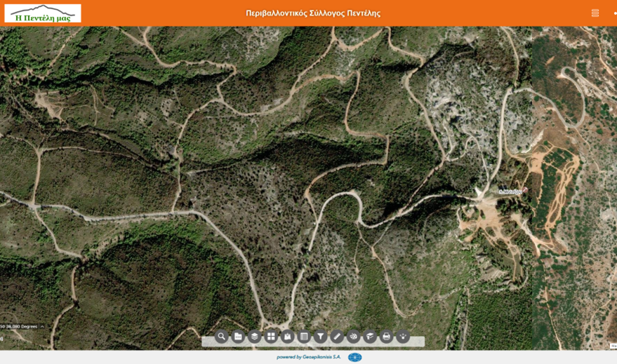Click the share network icon
This screenshot has height=364, width=617.
coord(403,337)
